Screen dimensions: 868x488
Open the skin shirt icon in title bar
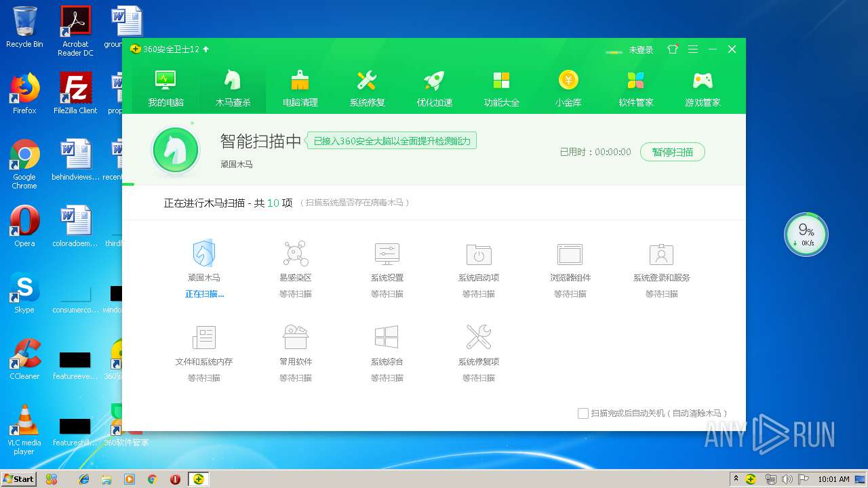pos(673,49)
